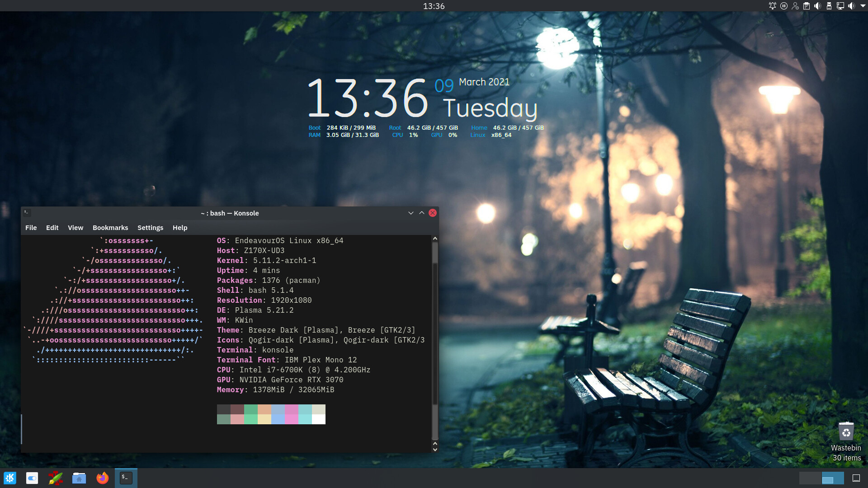The image size is (868, 488).
Task: Maximize the Konsole window
Action: click(422, 213)
